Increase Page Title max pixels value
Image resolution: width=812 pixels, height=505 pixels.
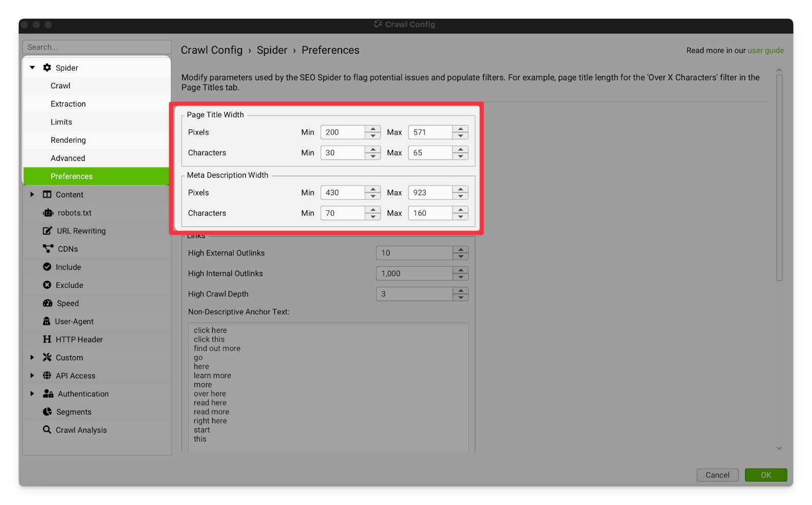pos(460,129)
